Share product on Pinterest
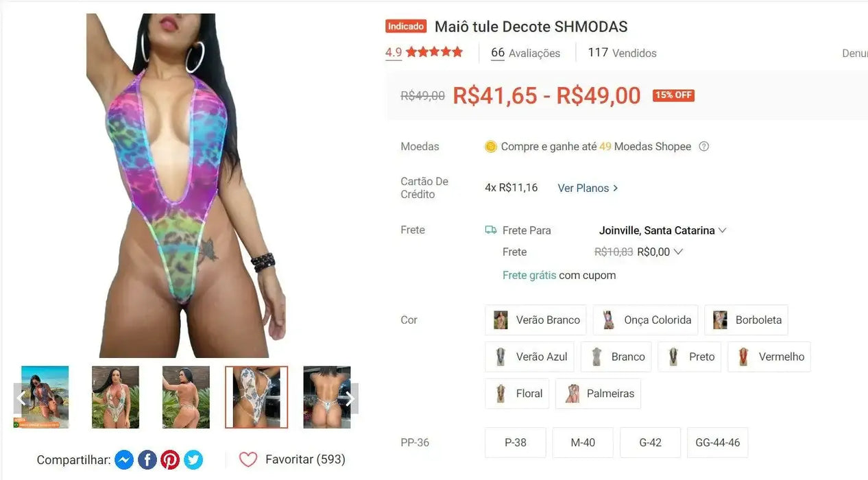This screenshot has height=480, width=868. coord(170,459)
